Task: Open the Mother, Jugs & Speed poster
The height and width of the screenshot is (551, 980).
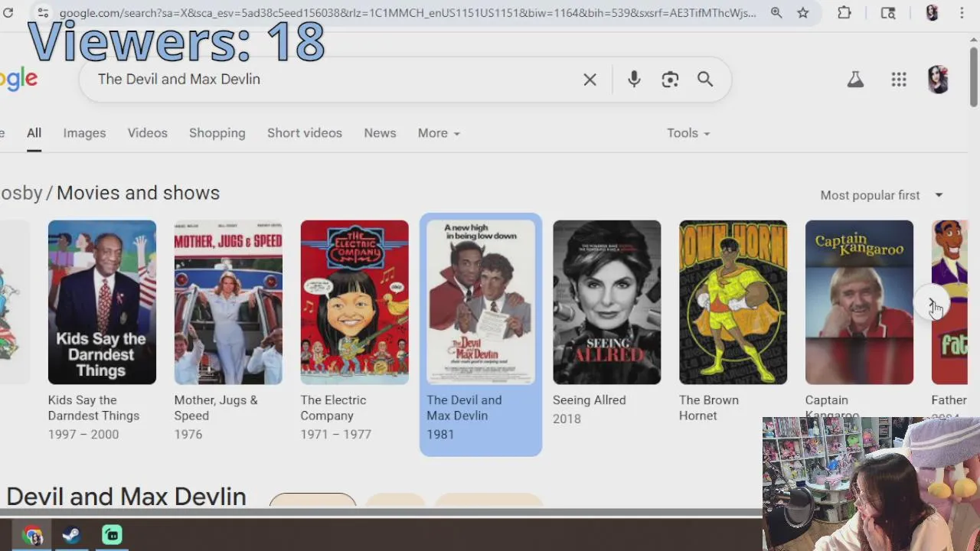Action: tap(228, 302)
